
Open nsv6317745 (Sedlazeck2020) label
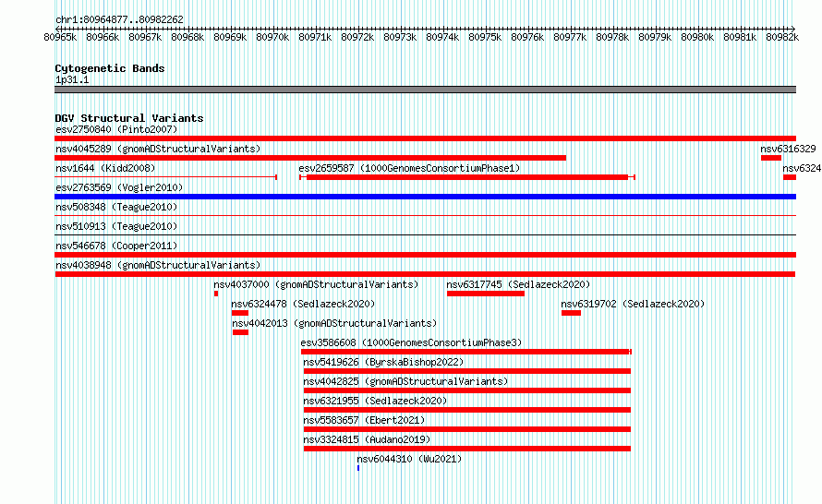click(518, 284)
